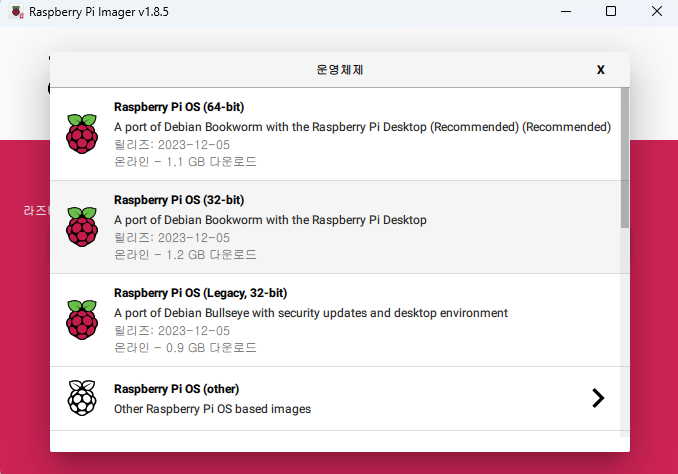This screenshot has height=474, width=678.
Task: Click the Debian Bullseye security updates description
Action: pyautogui.click(x=311, y=313)
